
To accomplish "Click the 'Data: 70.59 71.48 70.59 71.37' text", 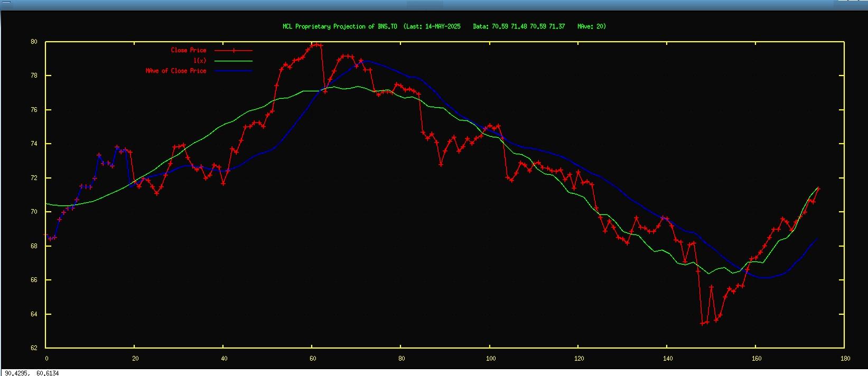I will pos(519,26).
